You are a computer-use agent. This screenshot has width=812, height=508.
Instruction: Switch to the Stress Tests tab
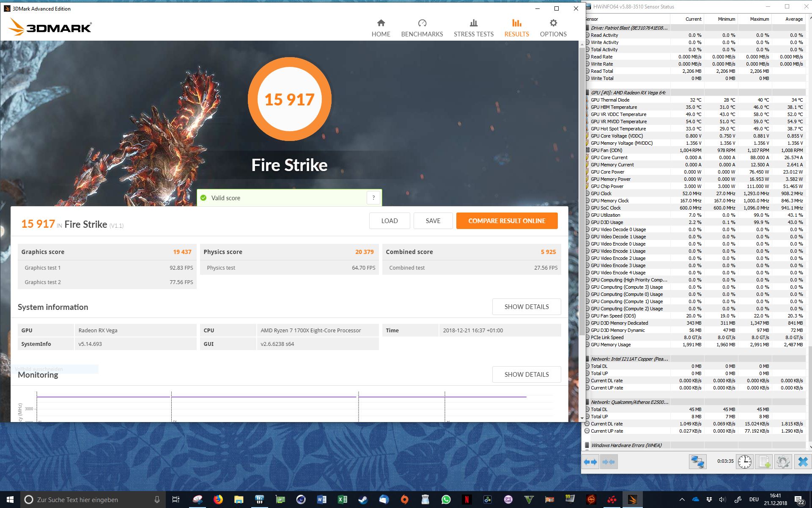click(473, 28)
